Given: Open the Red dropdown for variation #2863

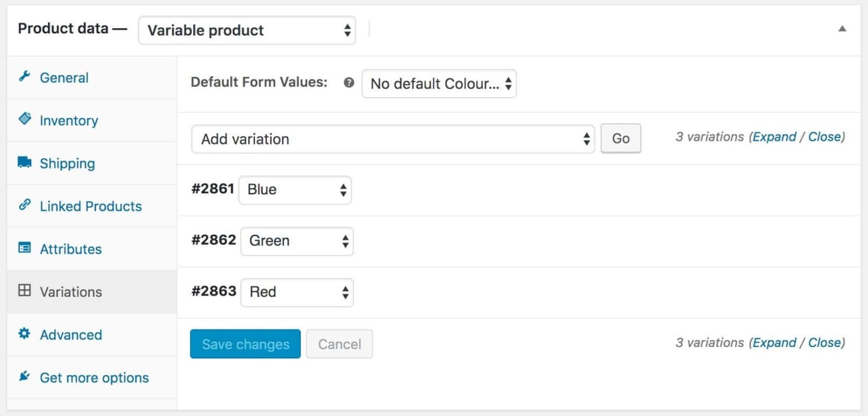Looking at the screenshot, I should pyautogui.click(x=297, y=292).
